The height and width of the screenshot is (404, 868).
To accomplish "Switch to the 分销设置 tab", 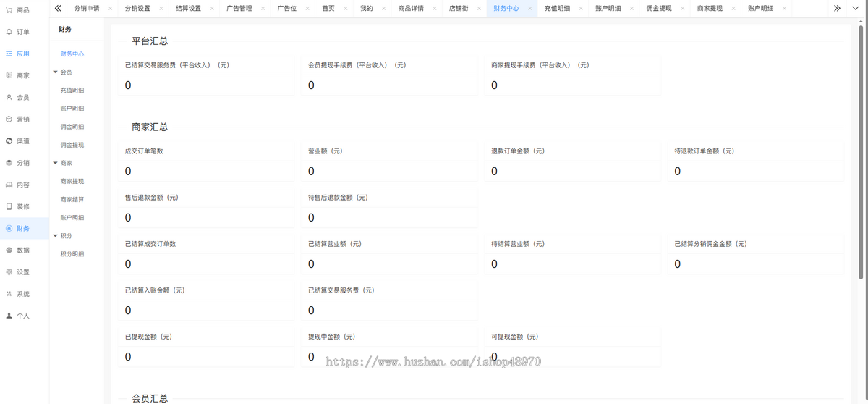I will tap(137, 9).
